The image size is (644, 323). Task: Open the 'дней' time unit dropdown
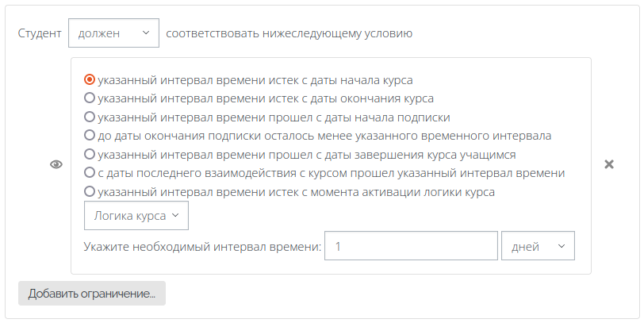coord(538,246)
